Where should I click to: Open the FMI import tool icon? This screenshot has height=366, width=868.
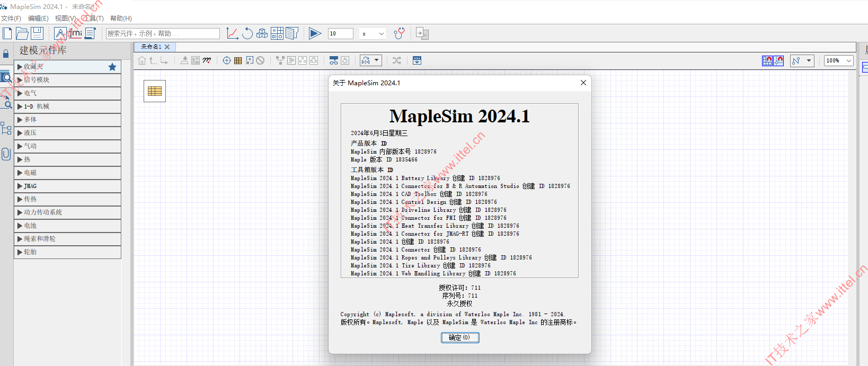pyautogui.click(x=75, y=33)
